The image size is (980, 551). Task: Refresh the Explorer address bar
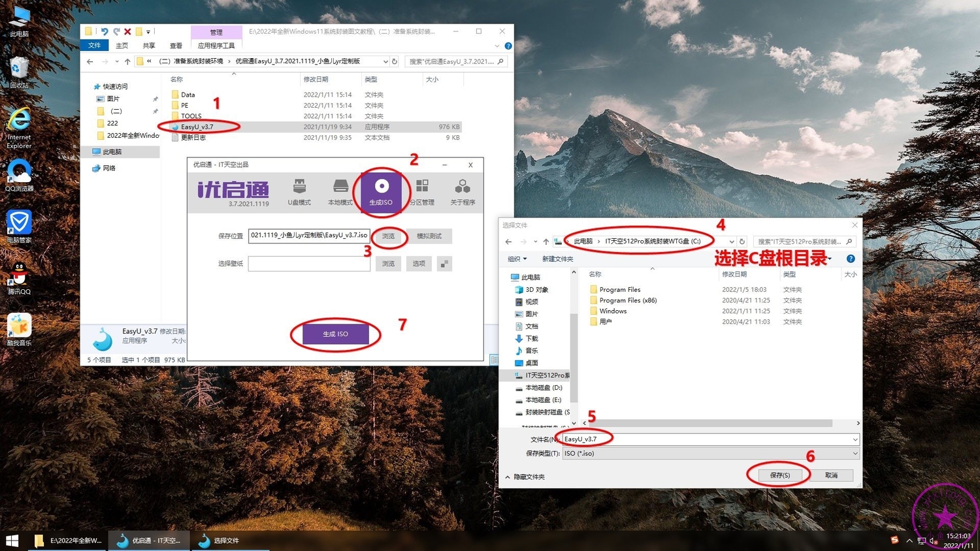click(395, 61)
